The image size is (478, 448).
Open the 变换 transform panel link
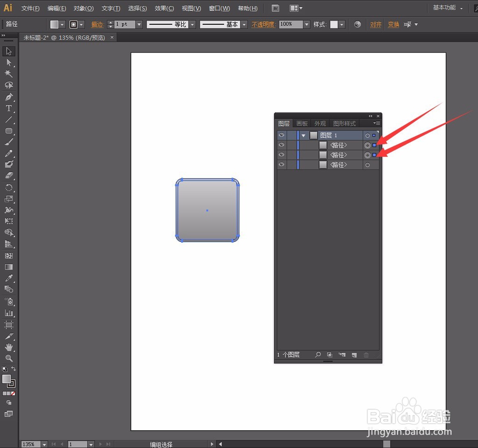(x=393, y=24)
